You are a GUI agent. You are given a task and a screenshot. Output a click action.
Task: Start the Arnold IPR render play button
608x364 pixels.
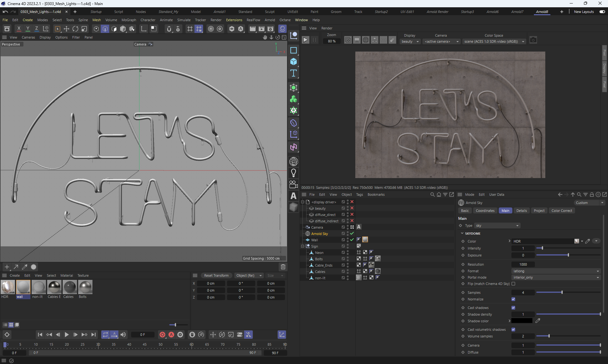coord(305,40)
